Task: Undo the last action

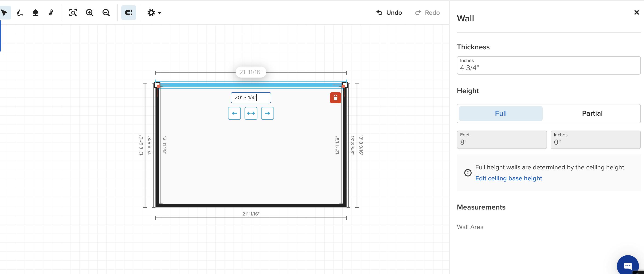Action: (x=389, y=12)
